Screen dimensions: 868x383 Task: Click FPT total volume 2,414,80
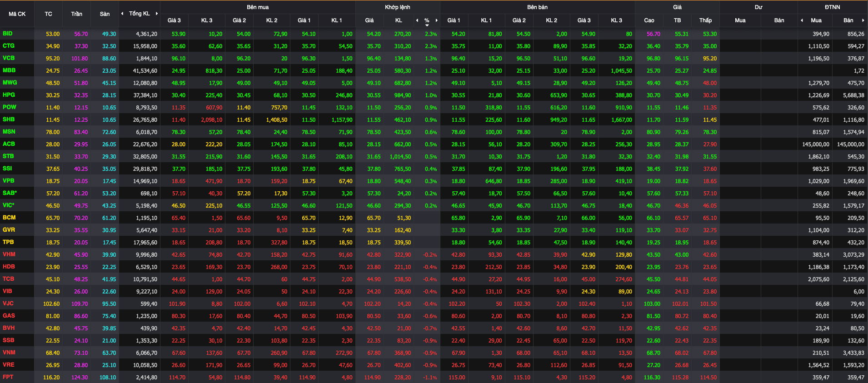click(146, 378)
